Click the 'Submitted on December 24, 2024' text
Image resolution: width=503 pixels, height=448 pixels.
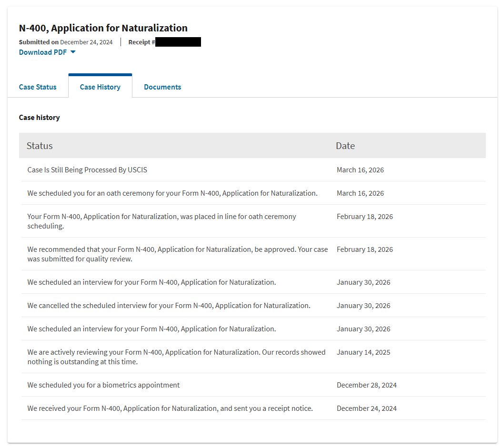(x=66, y=42)
